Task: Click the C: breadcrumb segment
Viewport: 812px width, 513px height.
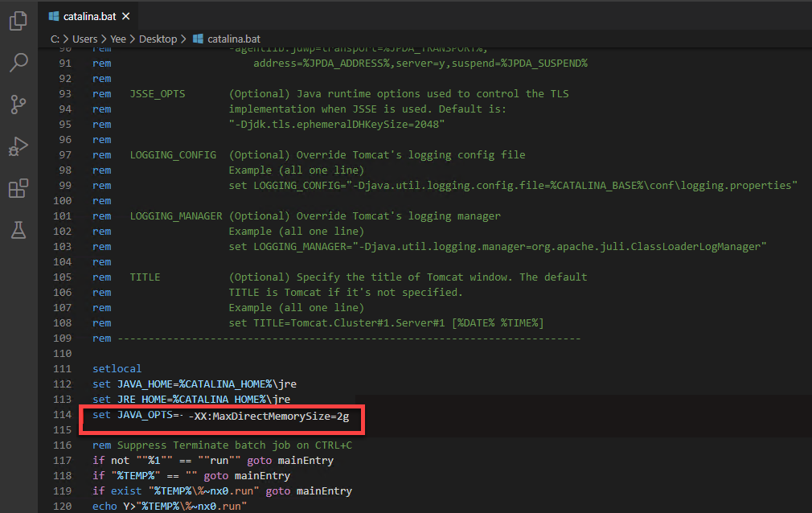Action: click(55, 39)
